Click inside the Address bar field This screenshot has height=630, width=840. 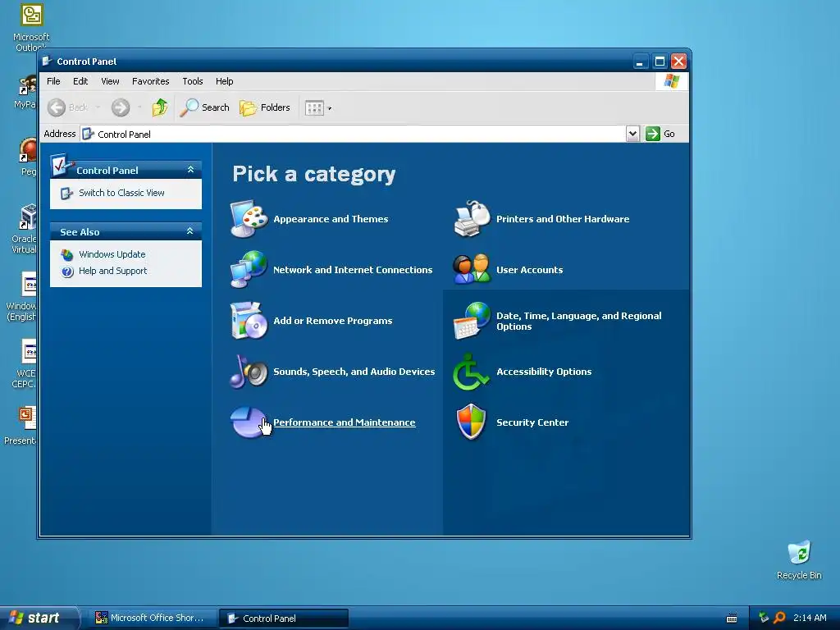[x=353, y=134]
